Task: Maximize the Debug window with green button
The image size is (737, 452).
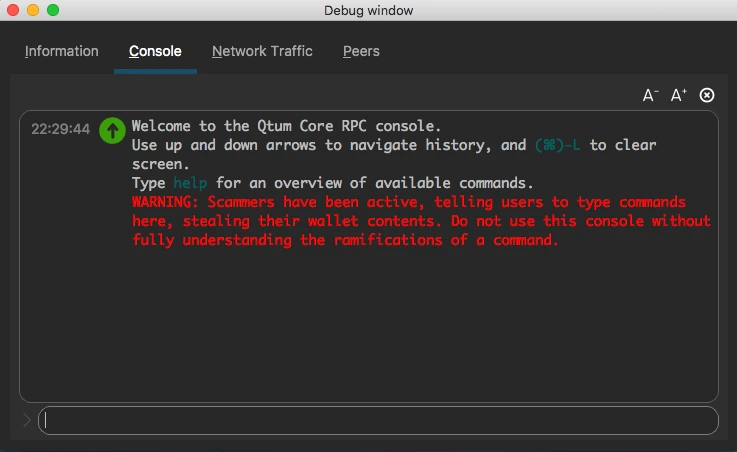Action: tap(53, 10)
